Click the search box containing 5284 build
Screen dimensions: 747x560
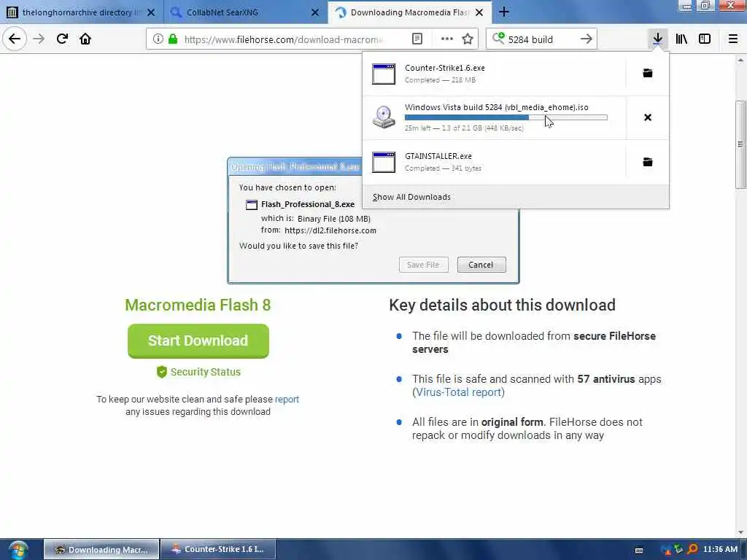542,39
